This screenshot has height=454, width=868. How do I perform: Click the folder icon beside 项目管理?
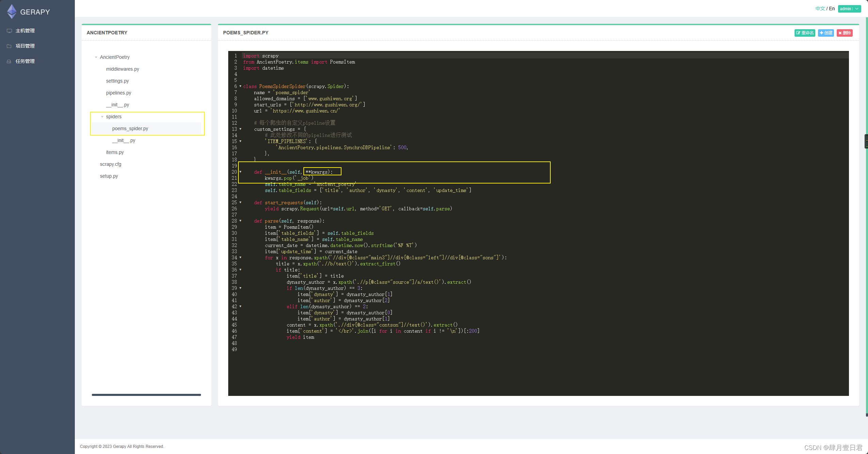[9, 46]
